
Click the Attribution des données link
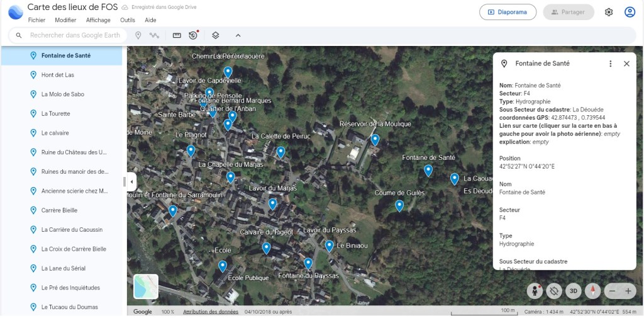point(210,312)
